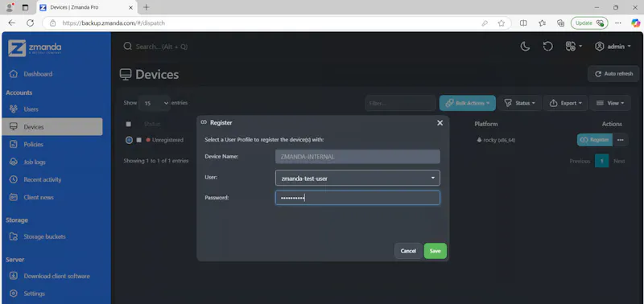Click the Platform column header
Image resolution: width=644 pixels, height=304 pixels.
pyautogui.click(x=486, y=124)
